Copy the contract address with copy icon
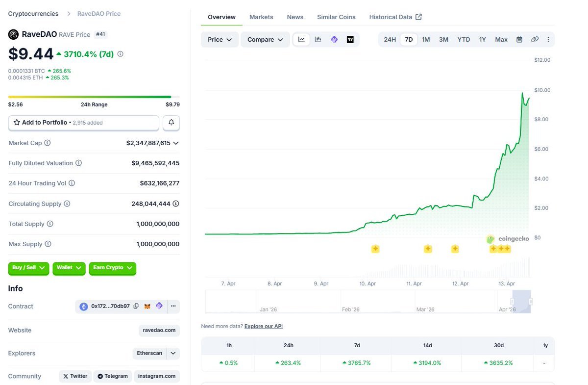 [136, 306]
